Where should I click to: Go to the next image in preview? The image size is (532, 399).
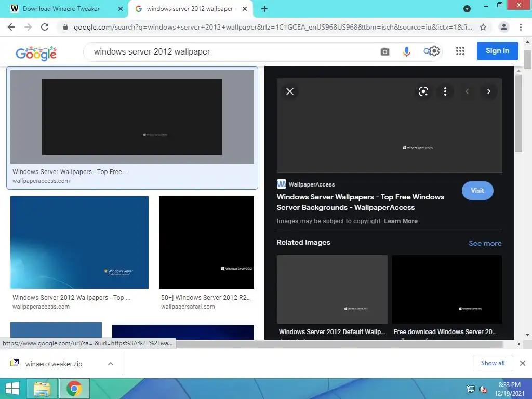(x=488, y=91)
